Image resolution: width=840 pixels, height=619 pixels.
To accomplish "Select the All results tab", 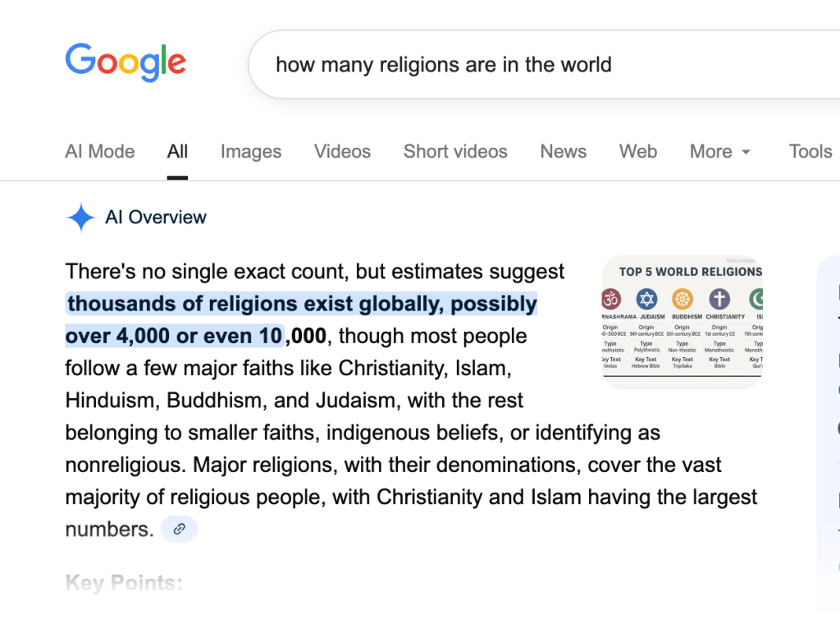I will pyautogui.click(x=177, y=152).
